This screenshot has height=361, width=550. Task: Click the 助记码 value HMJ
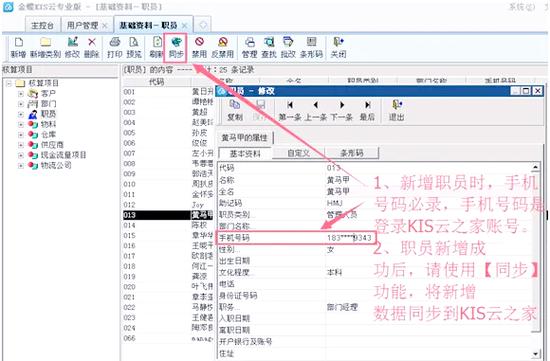pyautogui.click(x=334, y=203)
